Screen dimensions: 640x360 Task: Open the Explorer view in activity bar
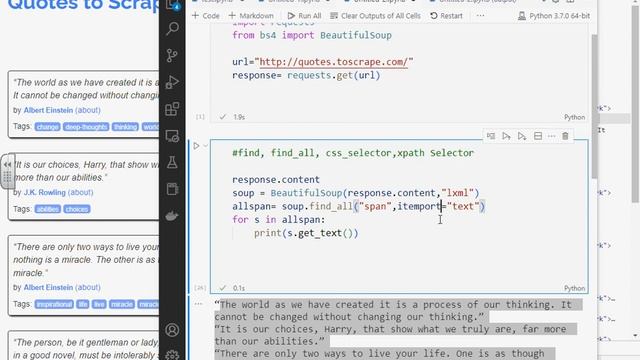coord(173,4)
